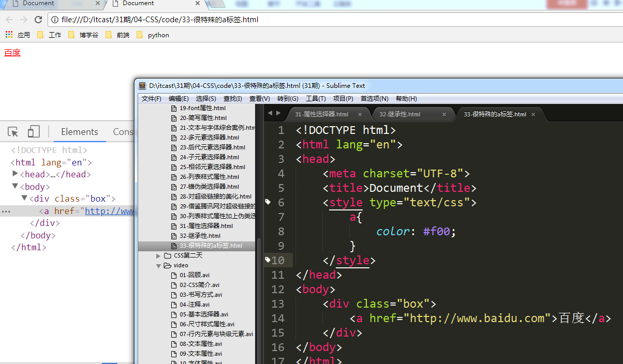Viewport: 623px width, 364px height.
Task: Click the Chrome forward arrow
Action: (x=24, y=20)
